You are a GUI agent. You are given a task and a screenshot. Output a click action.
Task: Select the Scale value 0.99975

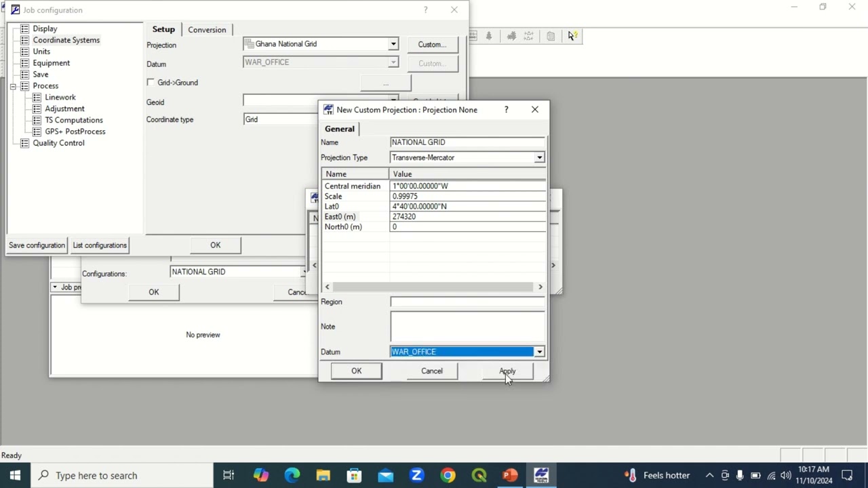click(467, 196)
